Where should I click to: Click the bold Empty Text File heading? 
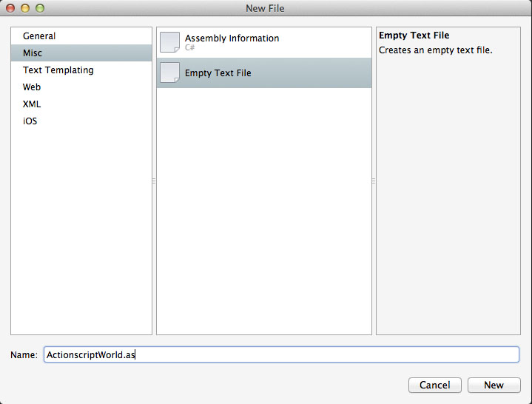coord(414,36)
